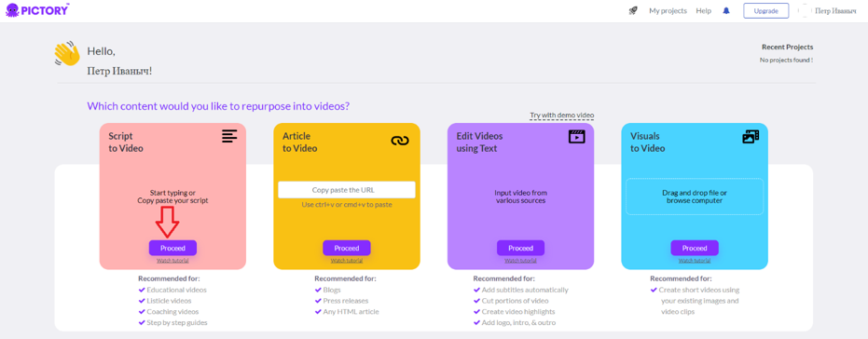Proceed with Article to Video
Screen dimensions: 868x339
[347, 248]
